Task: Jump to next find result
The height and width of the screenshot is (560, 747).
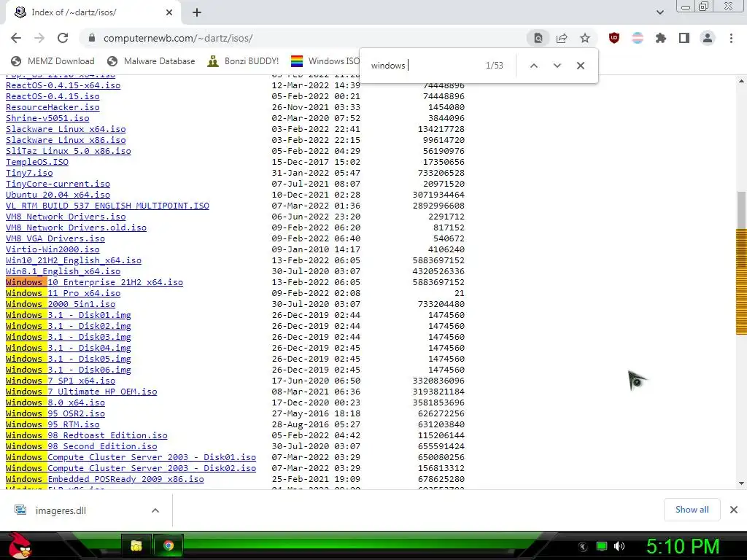Action: [557, 66]
